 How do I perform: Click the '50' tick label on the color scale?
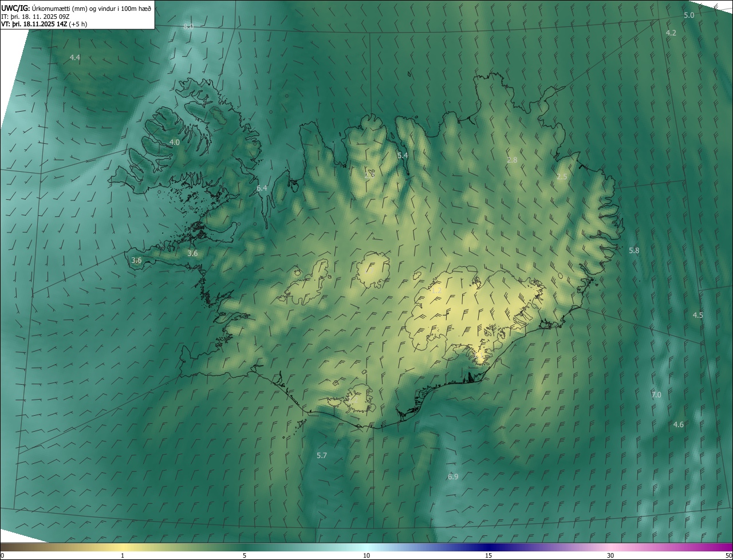click(728, 556)
